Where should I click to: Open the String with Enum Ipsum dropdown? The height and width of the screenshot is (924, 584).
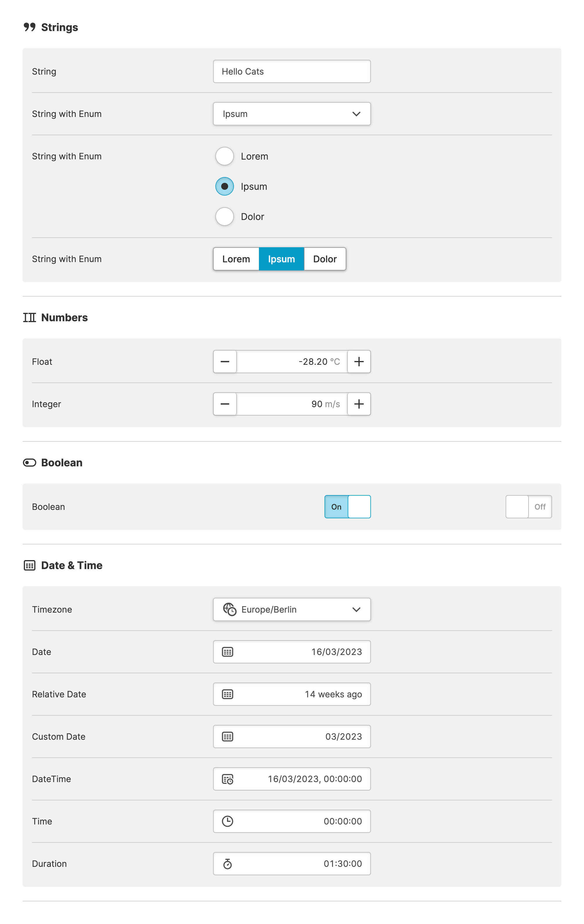[292, 114]
